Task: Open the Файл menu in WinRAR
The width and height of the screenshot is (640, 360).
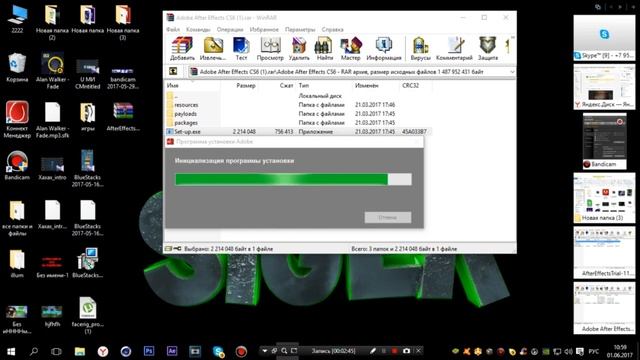Action: [173, 29]
